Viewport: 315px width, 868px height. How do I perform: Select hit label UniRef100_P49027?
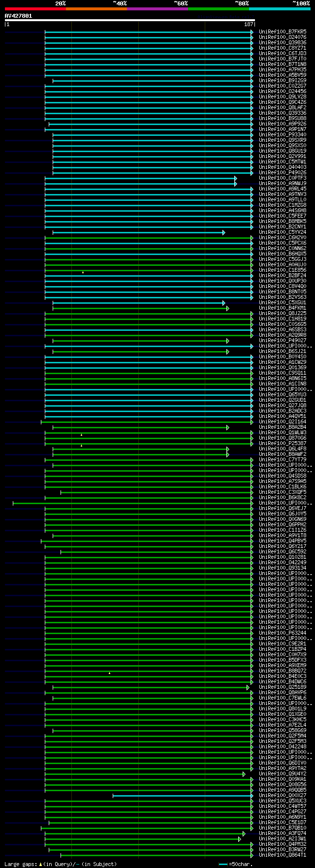click(283, 341)
